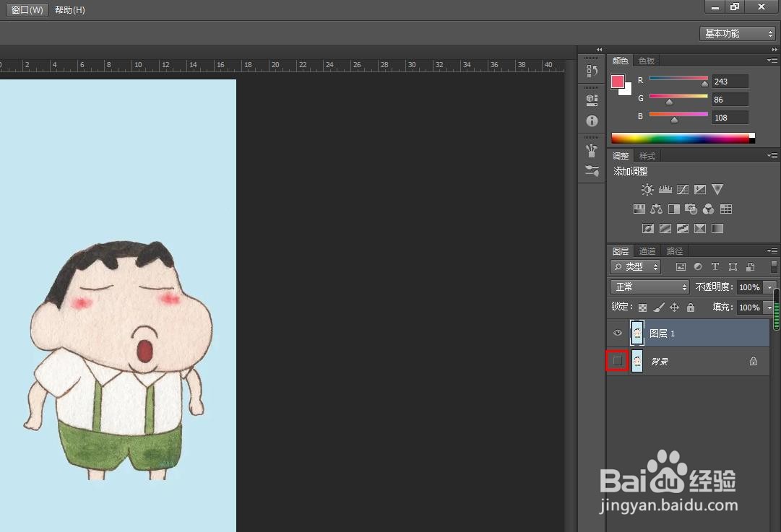Open the 基本功能 workspace dropdown

point(738,34)
